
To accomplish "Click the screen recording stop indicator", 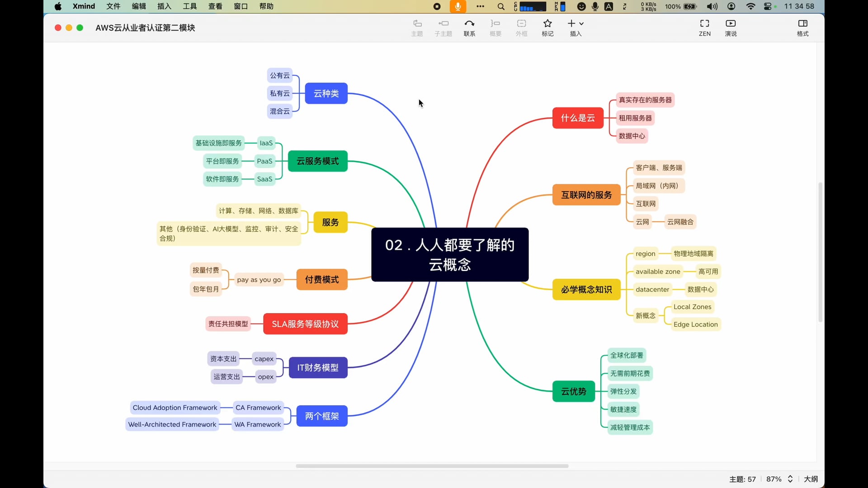I will pos(437,6).
